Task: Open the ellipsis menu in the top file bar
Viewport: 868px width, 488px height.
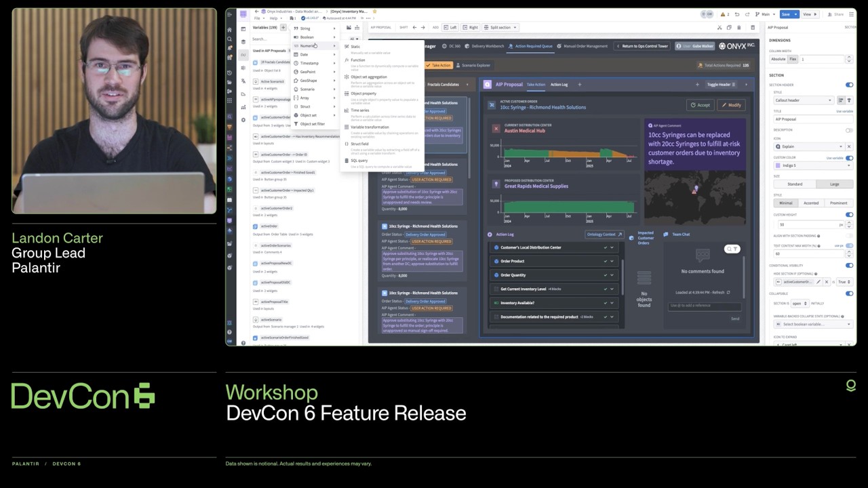Action: pos(370,18)
